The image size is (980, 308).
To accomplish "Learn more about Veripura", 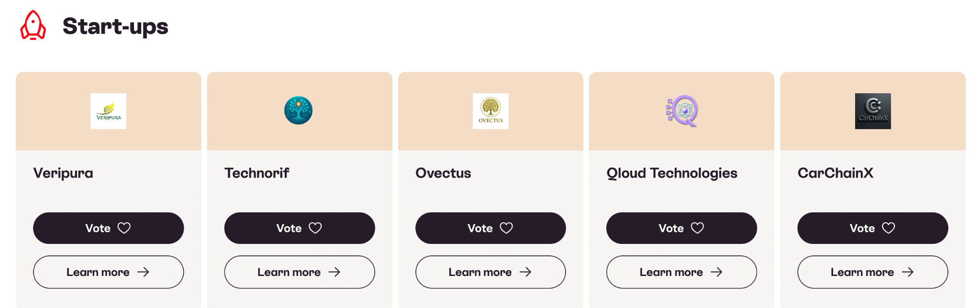I will [x=108, y=272].
